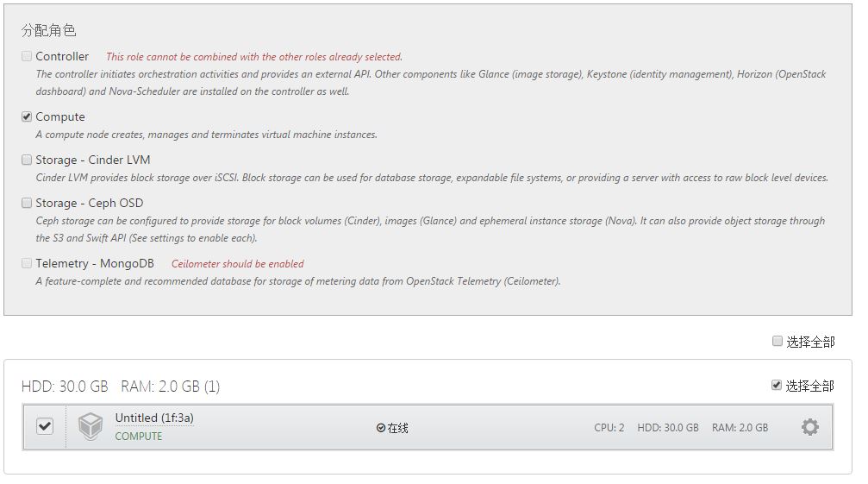Click the HDD: 30.0 GB group header
Screen dimensions: 868x484
pos(65,387)
